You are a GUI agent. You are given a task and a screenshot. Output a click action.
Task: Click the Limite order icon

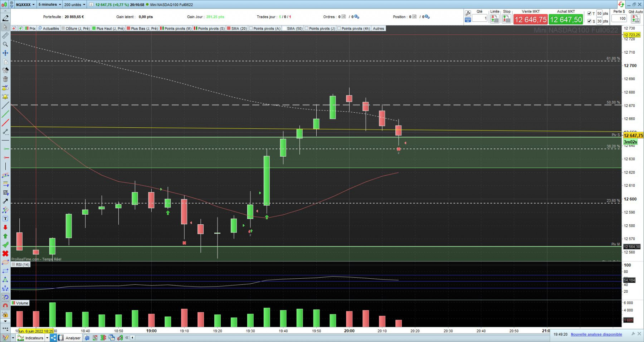pos(495,19)
